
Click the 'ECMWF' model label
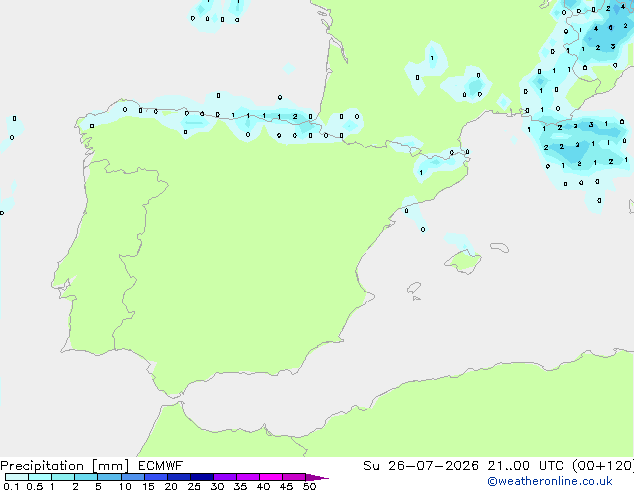pyautogui.click(x=161, y=466)
